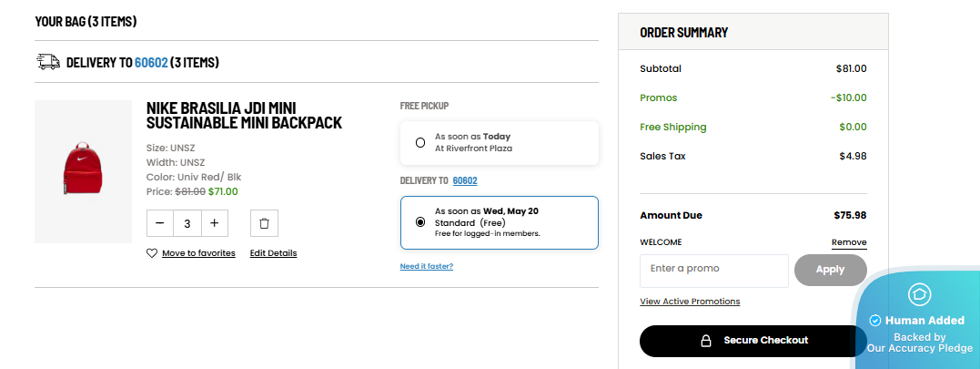
Task: Delete item using the trash can icon
Action: pyautogui.click(x=264, y=223)
